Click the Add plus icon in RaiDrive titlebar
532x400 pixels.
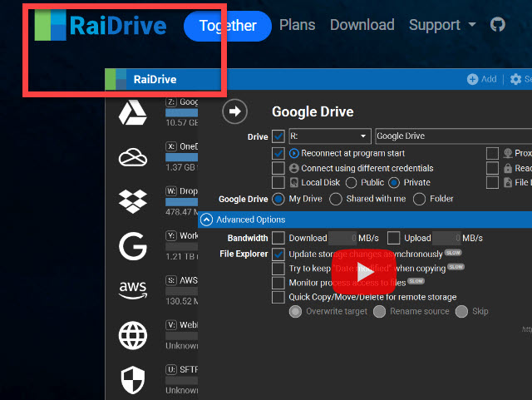[472, 79]
